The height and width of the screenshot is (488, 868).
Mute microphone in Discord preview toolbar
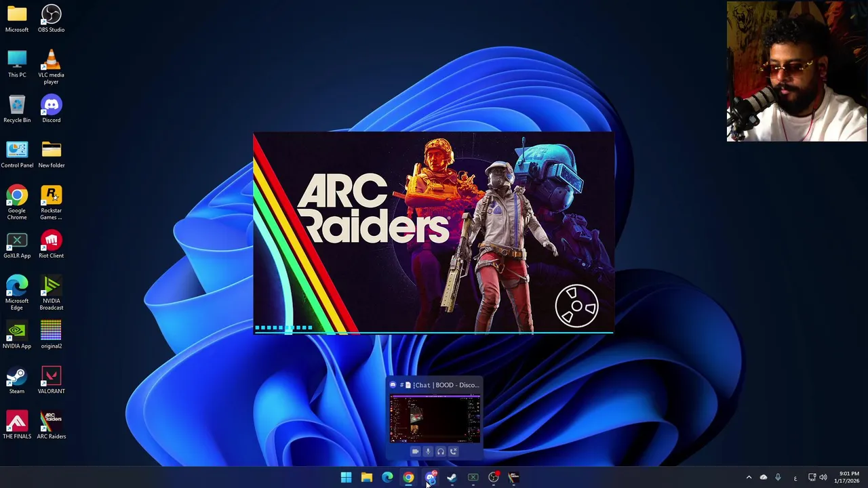(x=428, y=451)
